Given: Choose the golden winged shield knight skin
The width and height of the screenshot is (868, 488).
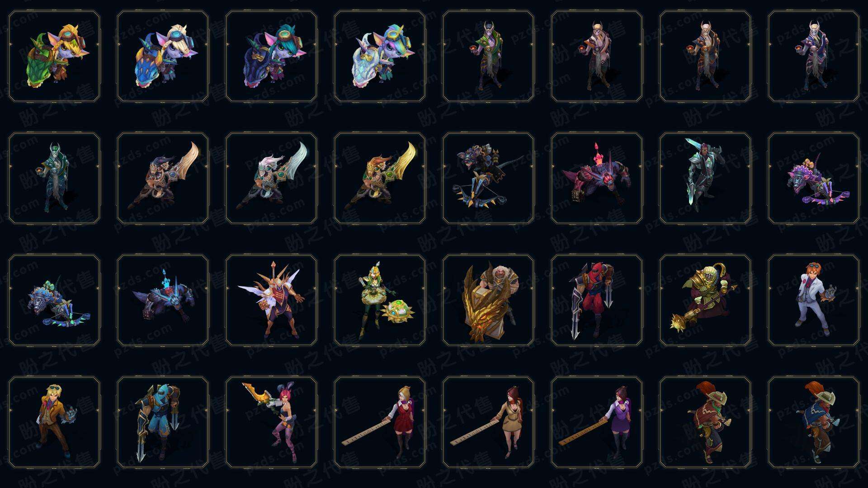Looking at the screenshot, I should 488,300.
